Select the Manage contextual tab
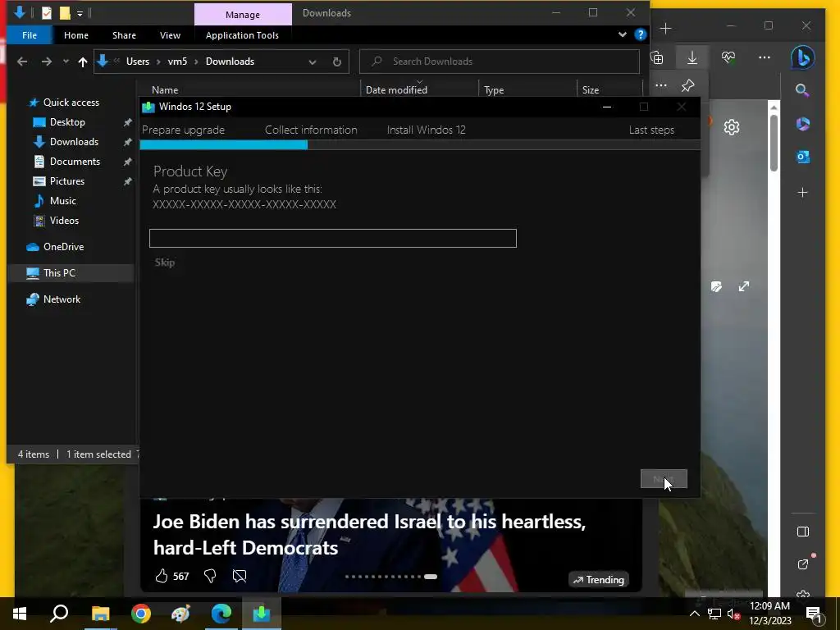840x630 pixels. 243,15
